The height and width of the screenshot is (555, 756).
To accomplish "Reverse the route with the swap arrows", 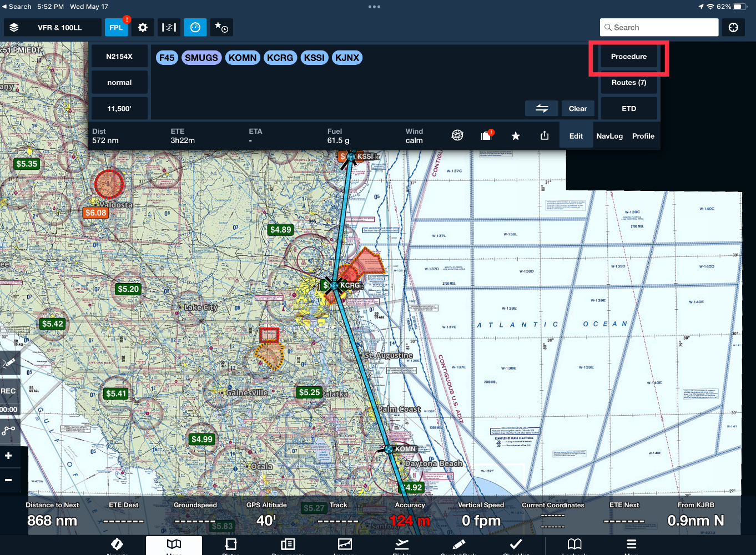I will click(542, 108).
